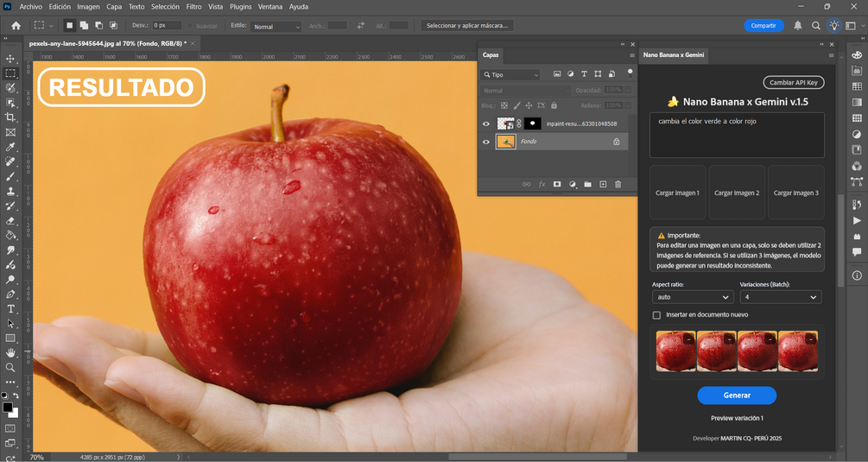Hide the Fondo layer
Viewport: 868px width, 462px height.
pyautogui.click(x=486, y=142)
